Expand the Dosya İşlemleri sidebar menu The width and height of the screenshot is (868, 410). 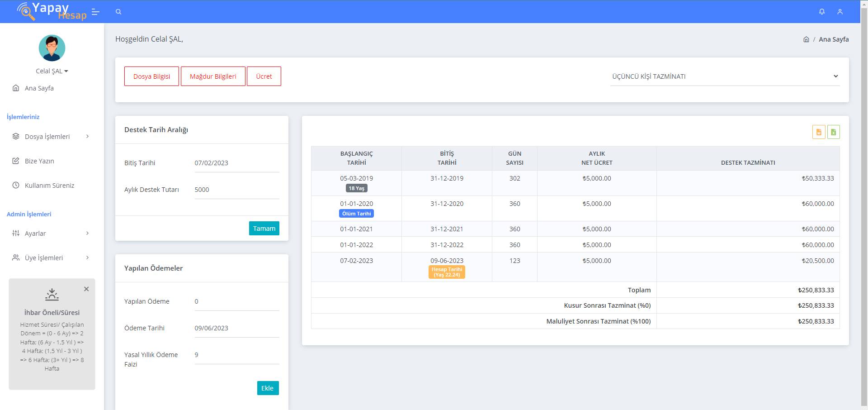tap(51, 137)
